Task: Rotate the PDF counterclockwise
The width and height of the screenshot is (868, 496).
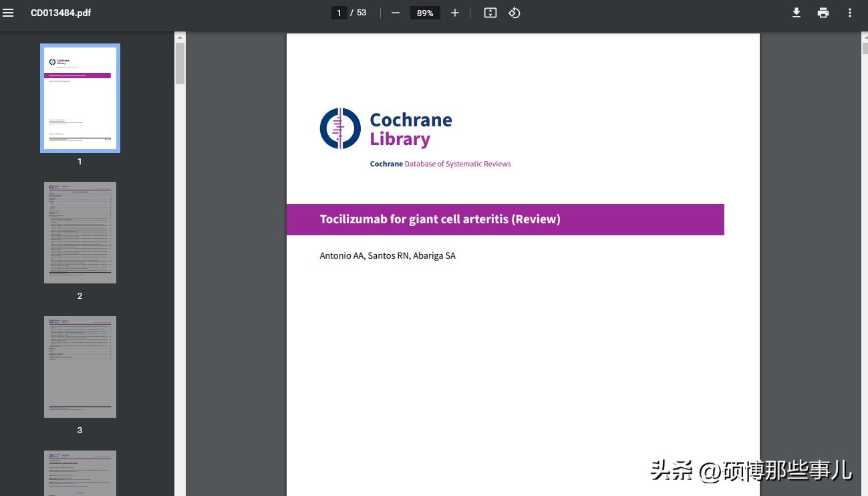Action: pyautogui.click(x=514, y=12)
